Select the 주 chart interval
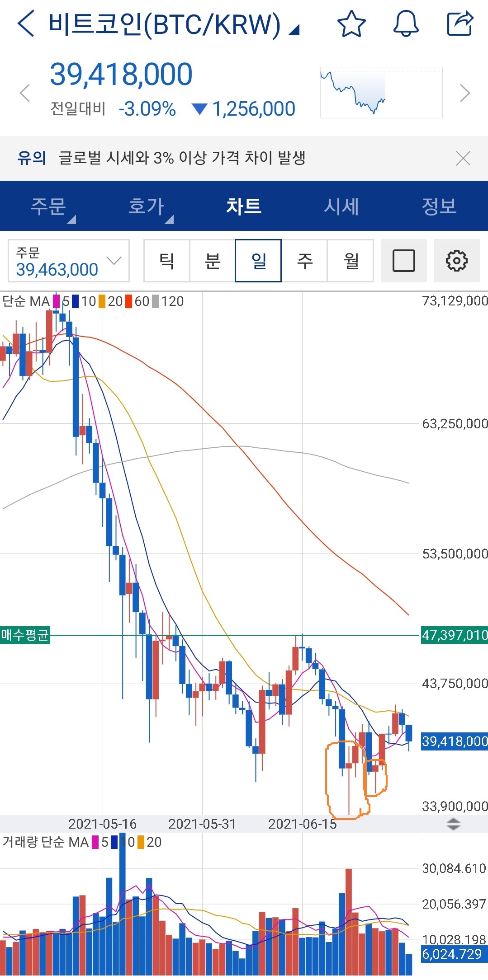The width and height of the screenshot is (488, 980). pos(304,261)
